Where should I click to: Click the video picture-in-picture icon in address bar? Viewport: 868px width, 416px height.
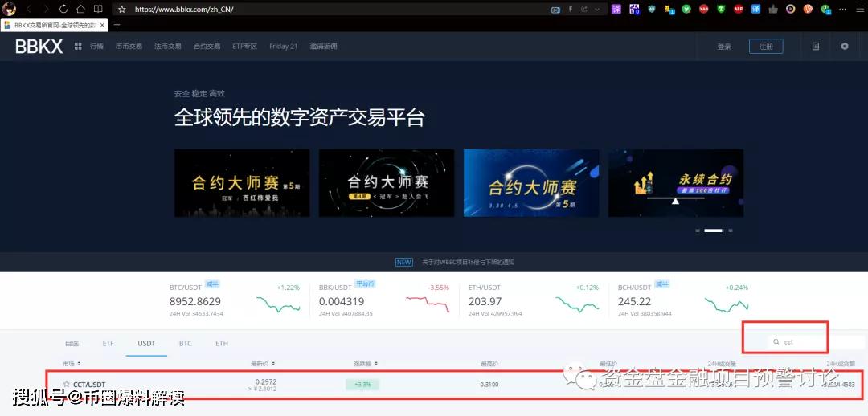tap(556, 10)
